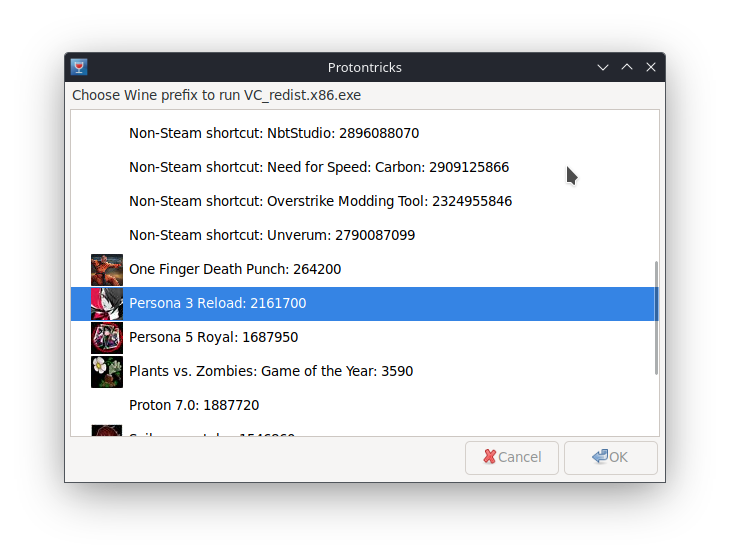730x559 pixels.
Task: Click the vertical scrollbar handle of the list
Action: click(x=656, y=317)
